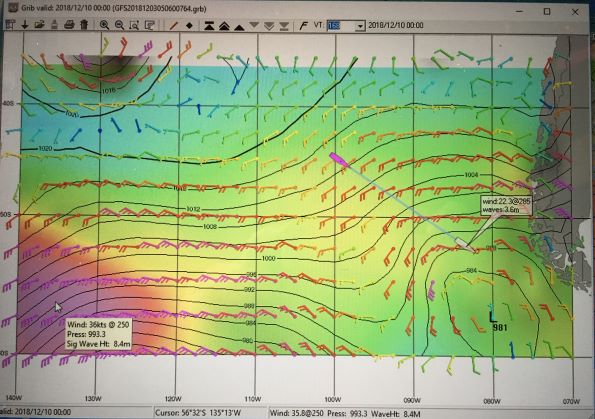
Task: Jump to last forecast time step
Action: pos(284,26)
